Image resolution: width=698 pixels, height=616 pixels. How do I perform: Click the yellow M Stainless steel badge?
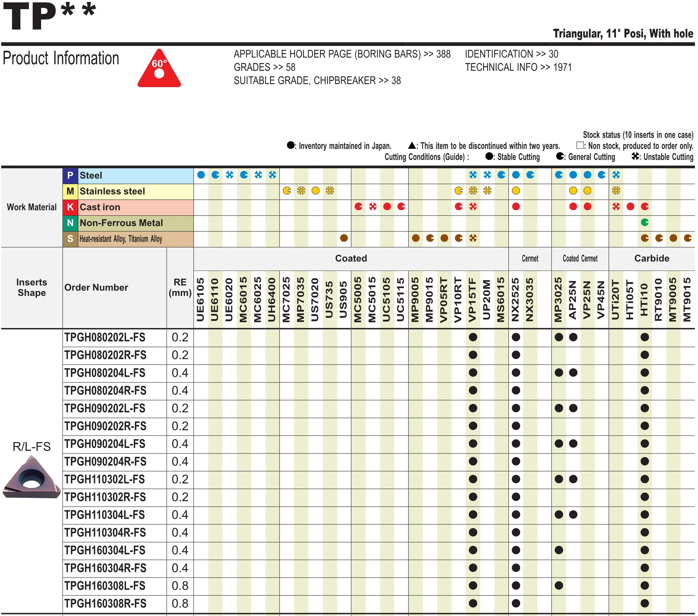(x=70, y=191)
